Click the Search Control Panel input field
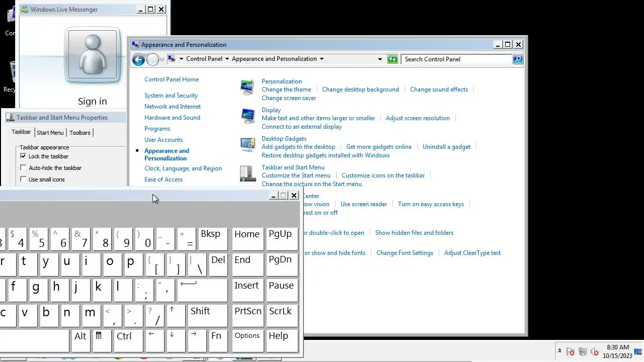644x362 pixels. [x=457, y=59]
